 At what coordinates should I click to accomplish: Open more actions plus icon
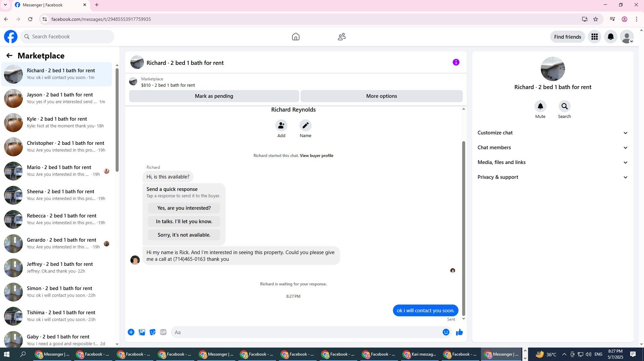click(x=131, y=332)
